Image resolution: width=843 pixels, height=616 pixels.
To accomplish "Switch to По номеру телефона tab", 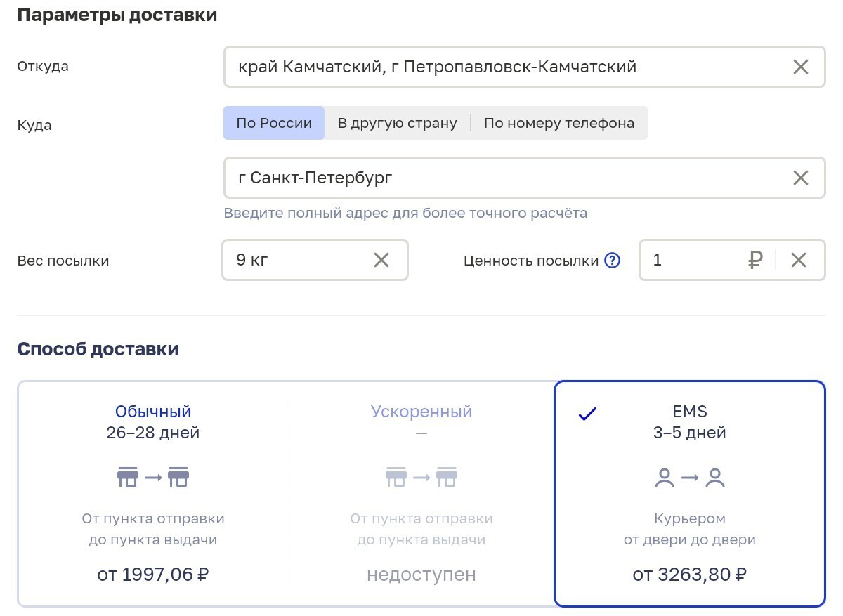I will coord(558,123).
